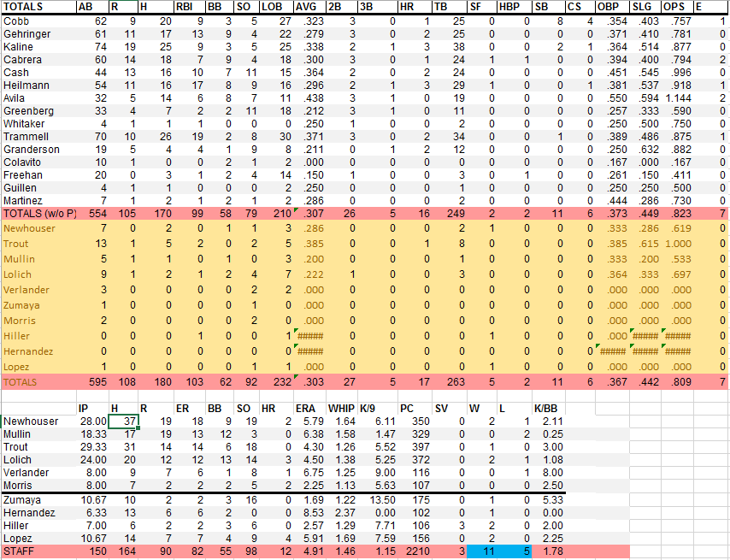Select the HBP batting column header
Viewport: 730px width, 560px height.
pos(509,7)
